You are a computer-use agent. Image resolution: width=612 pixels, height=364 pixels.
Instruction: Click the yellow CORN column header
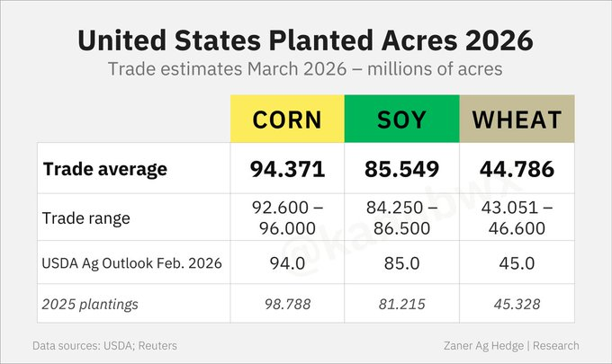coord(287,120)
